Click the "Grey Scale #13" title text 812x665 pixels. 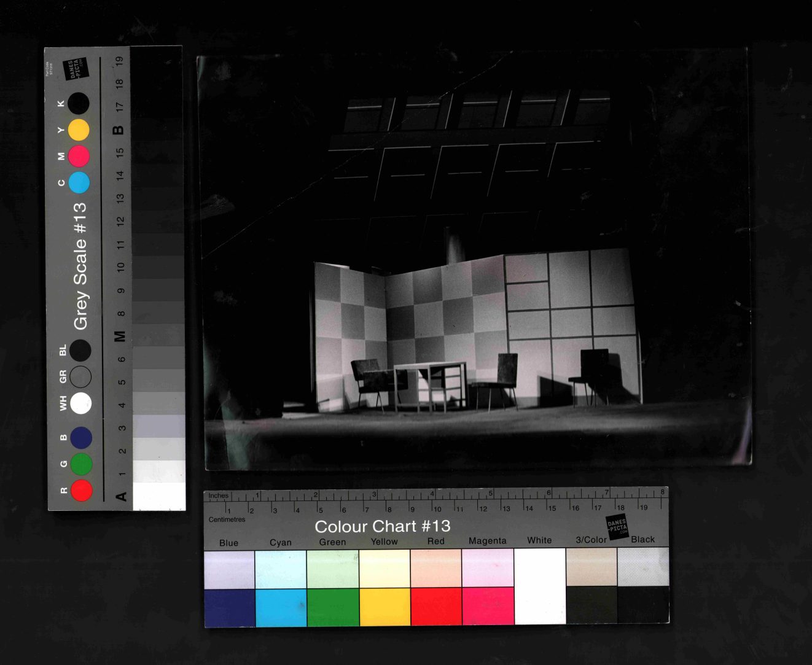(x=80, y=266)
